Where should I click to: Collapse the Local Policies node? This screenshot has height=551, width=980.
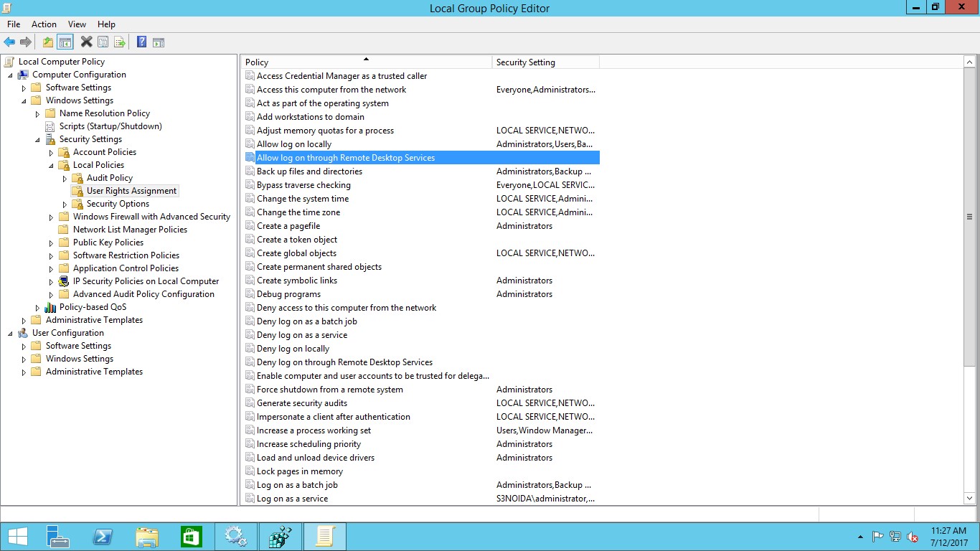click(51, 166)
